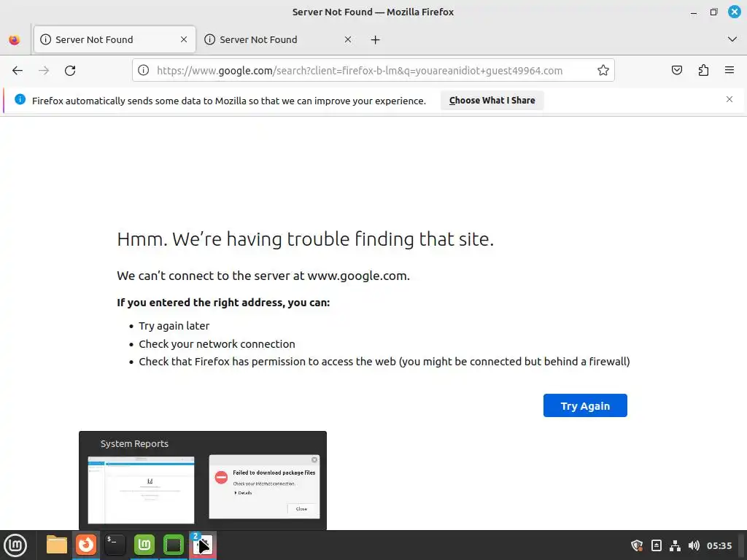The height and width of the screenshot is (560, 747).
Task: Open Firefox View pinned icon
Action: click(x=15, y=39)
